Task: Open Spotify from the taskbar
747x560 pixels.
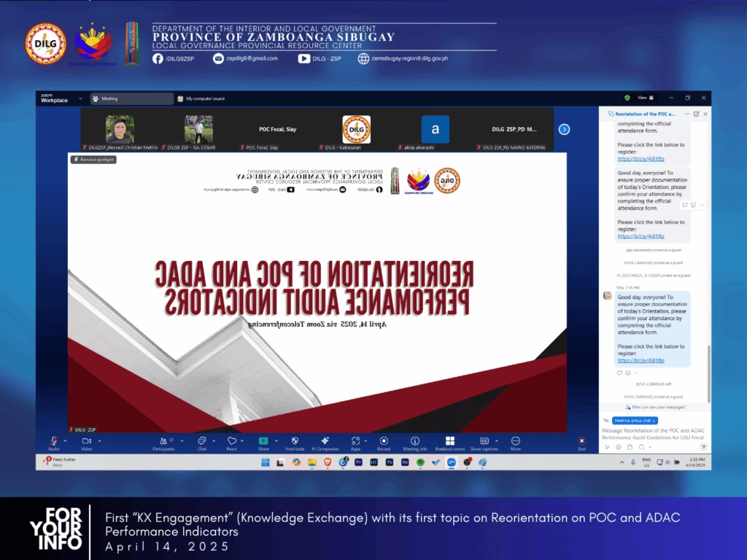Action: [420, 462]
